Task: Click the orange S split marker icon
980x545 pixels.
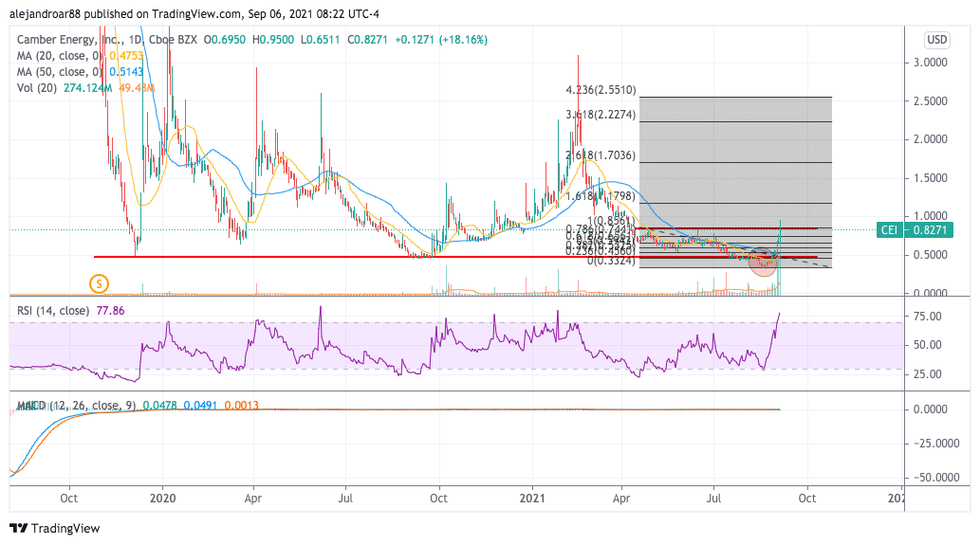Action: (99, 284)
